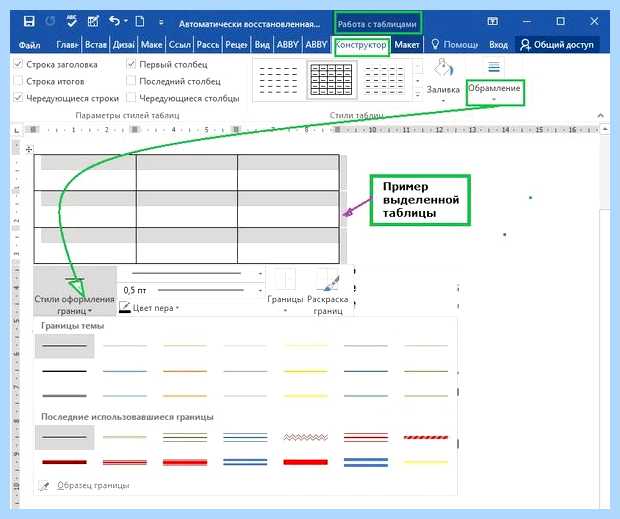The width and height of the screenshot is (620, 519).
Task: Click the Save icon in quick access toolbar
Action: coord(29,21)
